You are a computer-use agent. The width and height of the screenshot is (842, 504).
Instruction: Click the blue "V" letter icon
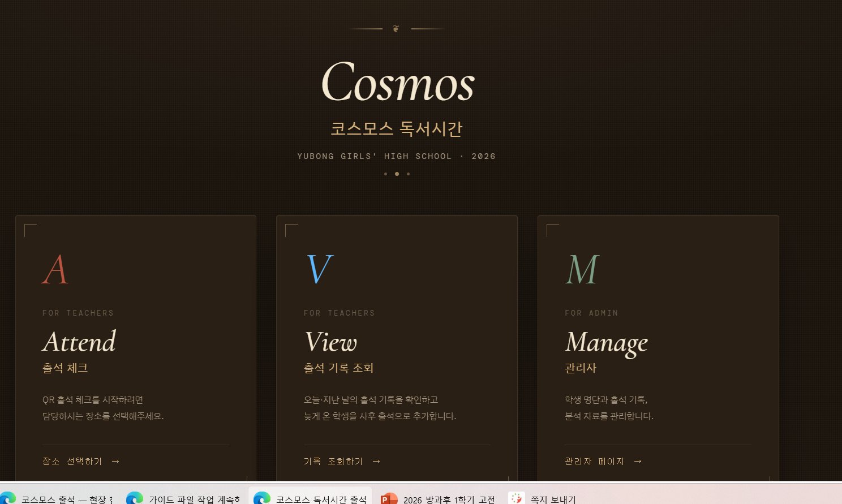click(319, 270)
